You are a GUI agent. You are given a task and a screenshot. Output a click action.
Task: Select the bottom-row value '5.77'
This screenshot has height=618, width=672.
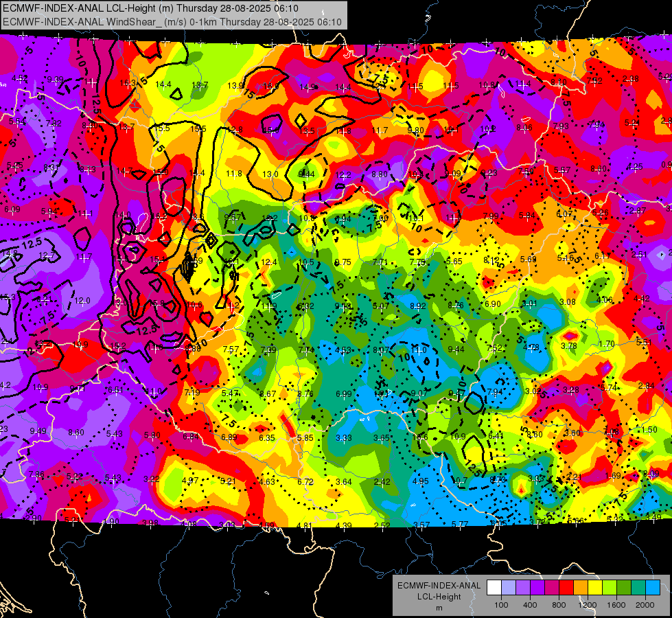click(460, 524)
